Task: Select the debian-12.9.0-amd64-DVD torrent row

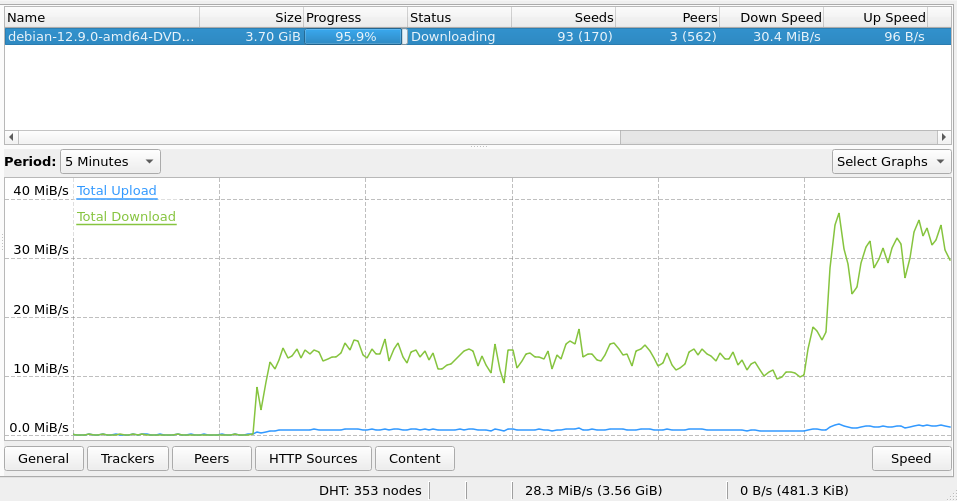Action: click(478, 37)
